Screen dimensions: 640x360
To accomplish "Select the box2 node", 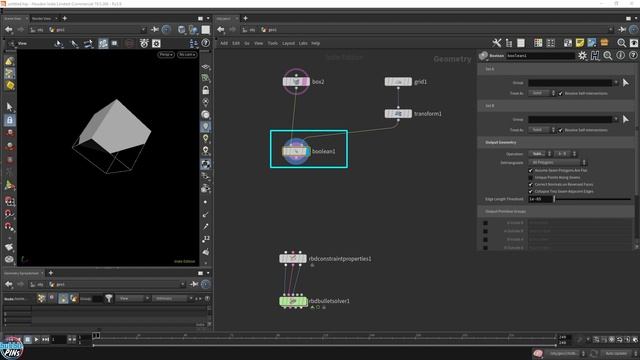I will tap(296, 82).
